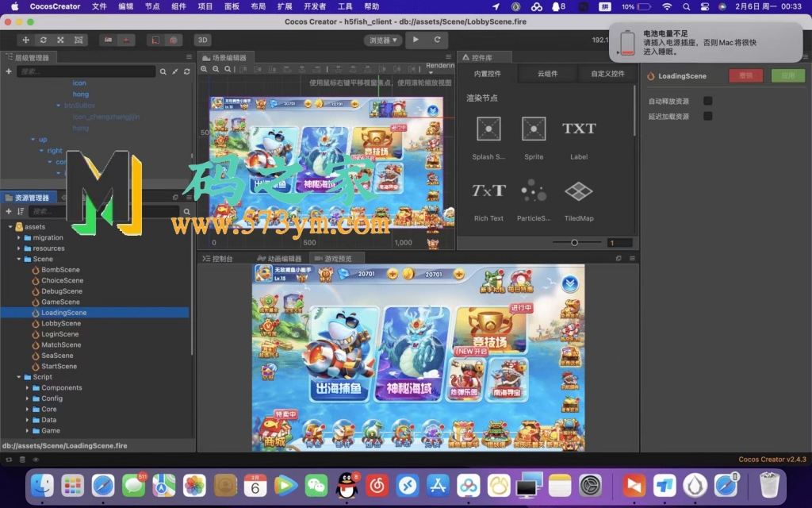
Task: Switch to the 云组件 tab
Action: (547, 74)
